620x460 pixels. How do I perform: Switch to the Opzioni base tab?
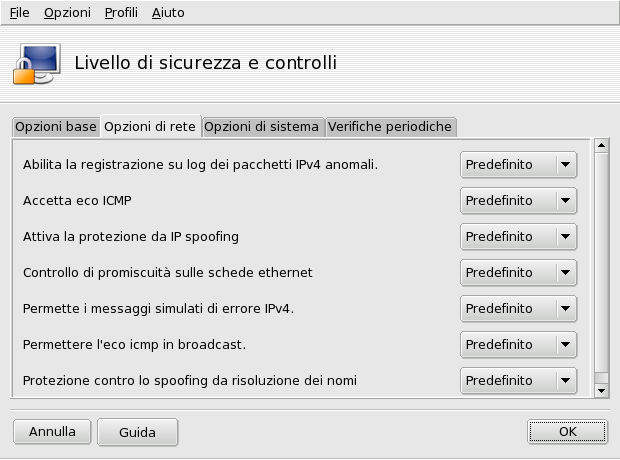56,127
